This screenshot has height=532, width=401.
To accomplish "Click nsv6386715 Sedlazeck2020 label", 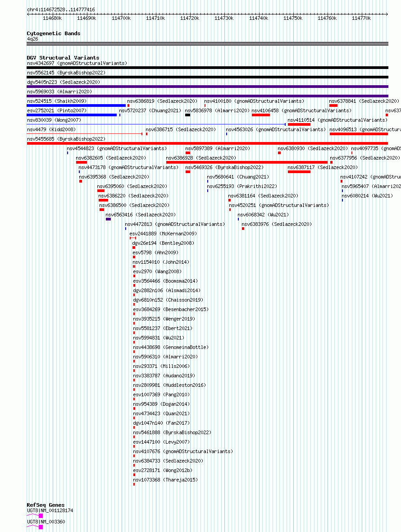I will coord(180,129).
